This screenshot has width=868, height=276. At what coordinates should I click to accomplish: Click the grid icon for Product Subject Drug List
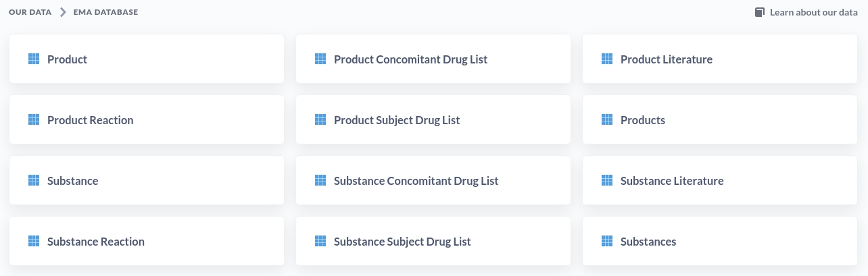(320, 119)
